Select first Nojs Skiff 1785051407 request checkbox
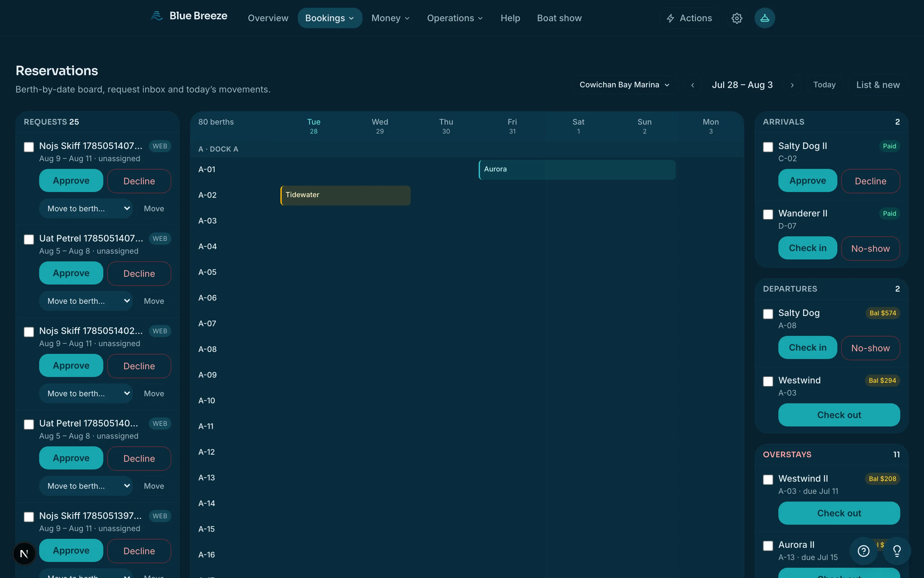 pos(29,147)
